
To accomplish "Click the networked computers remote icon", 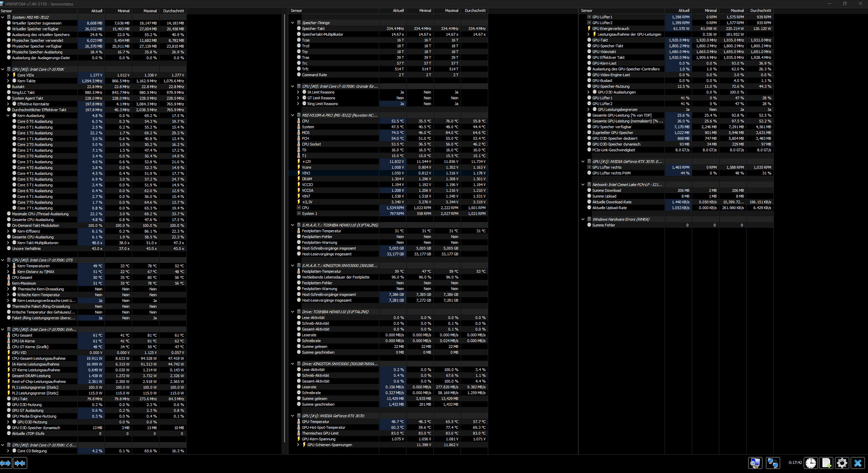I will click(x=773, y=463).
